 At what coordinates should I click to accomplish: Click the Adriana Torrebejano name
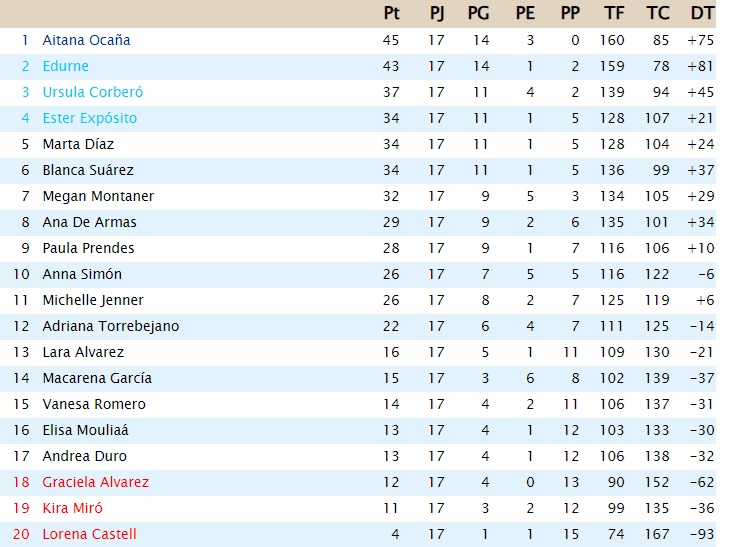point(110,326)
